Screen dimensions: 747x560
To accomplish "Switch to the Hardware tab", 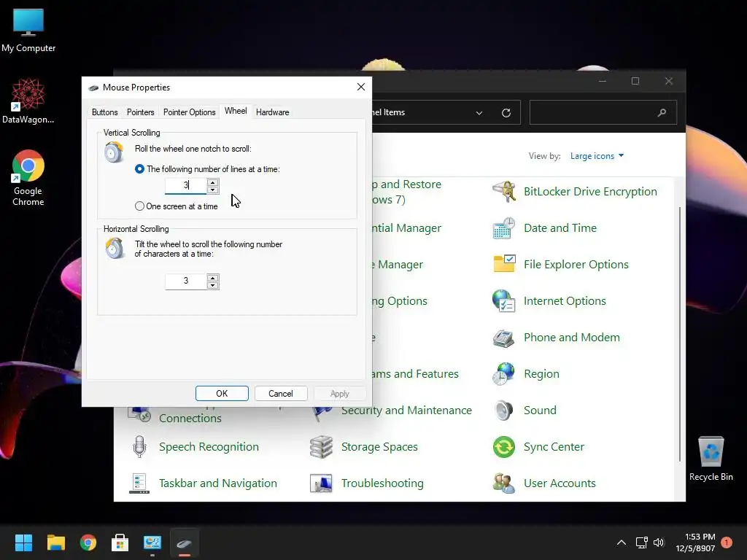I will coord(273,112).
